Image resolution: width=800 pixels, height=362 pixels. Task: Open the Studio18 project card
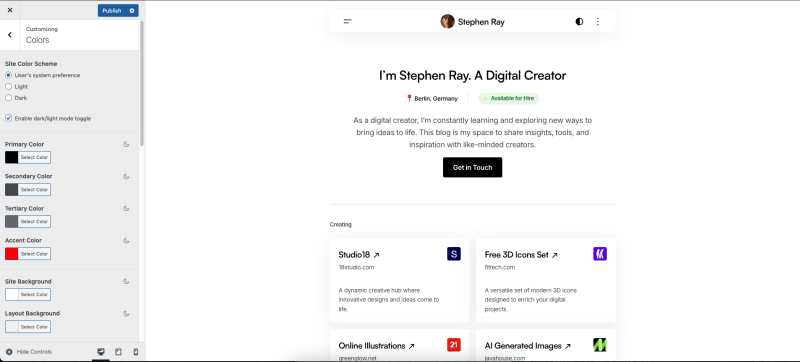click(x=399, y=280)
